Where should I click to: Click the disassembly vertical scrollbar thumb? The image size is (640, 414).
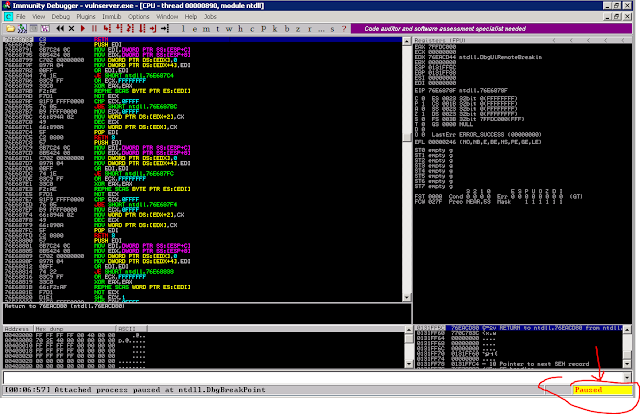tap(407, 136)
